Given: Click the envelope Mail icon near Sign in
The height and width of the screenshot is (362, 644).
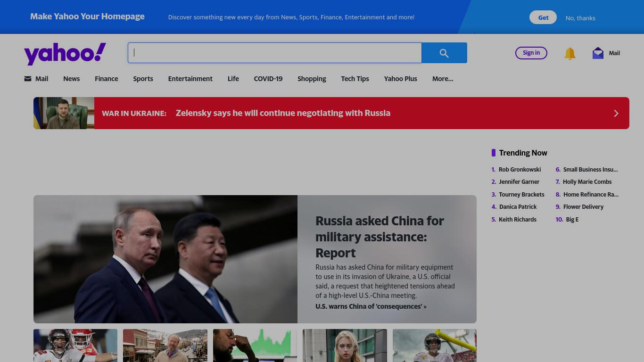Looking at the screenshot, I should 598,53.
